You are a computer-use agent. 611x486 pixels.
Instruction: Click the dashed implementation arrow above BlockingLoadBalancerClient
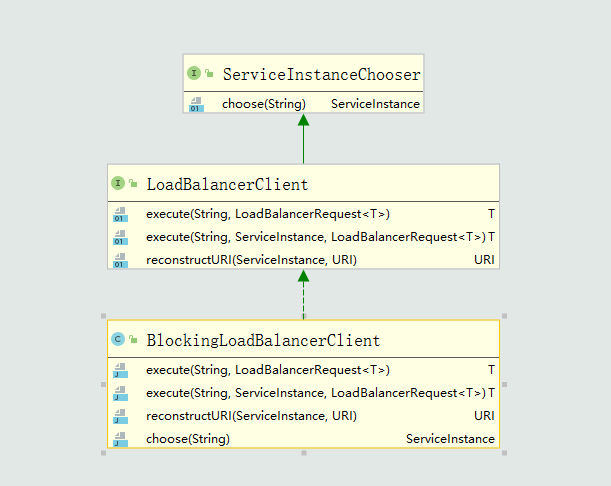(x=303, y=295)
